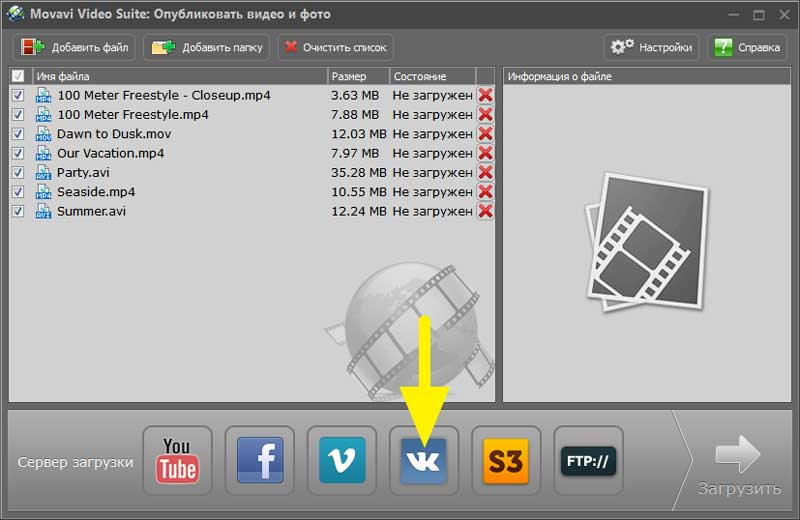Uncheck 100 Meter Freestyle - Closeup.mp4
800x520 pixels.
point(18,95)
